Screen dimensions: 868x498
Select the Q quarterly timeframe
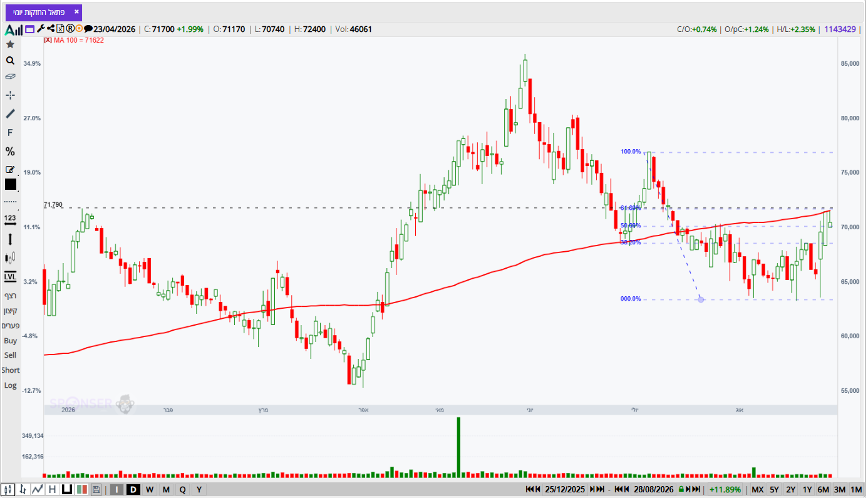(182, 489)
